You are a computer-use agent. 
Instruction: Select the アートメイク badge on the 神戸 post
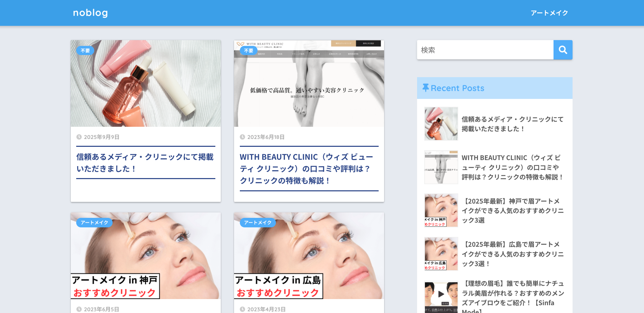94,223
